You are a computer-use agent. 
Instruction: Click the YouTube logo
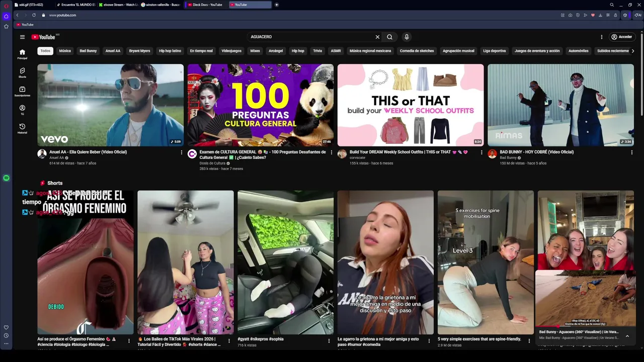pos(43,37)
